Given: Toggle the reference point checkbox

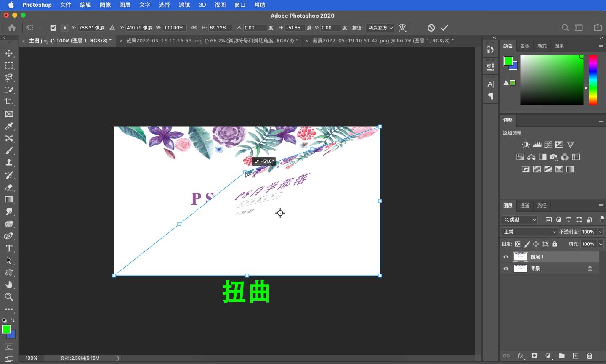Looking at the screenshot, I should click(53, 28).
